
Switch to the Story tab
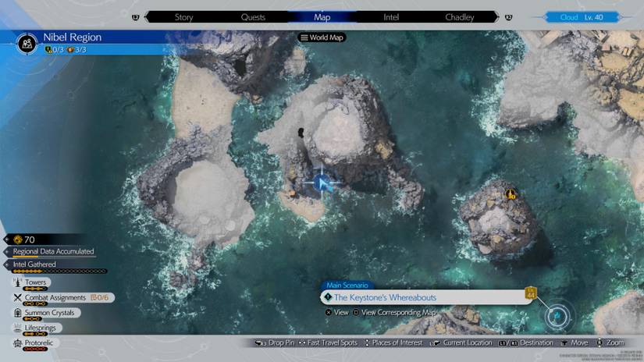[183, 16]
